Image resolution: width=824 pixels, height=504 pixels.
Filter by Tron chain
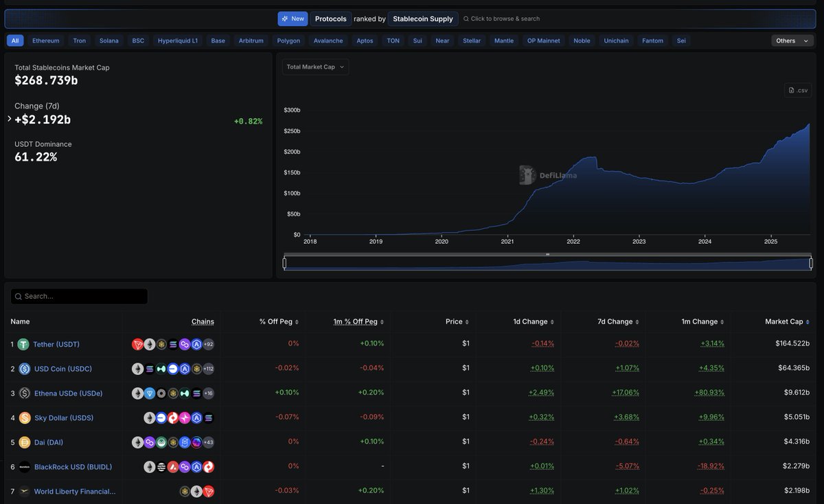coord(80,41)
